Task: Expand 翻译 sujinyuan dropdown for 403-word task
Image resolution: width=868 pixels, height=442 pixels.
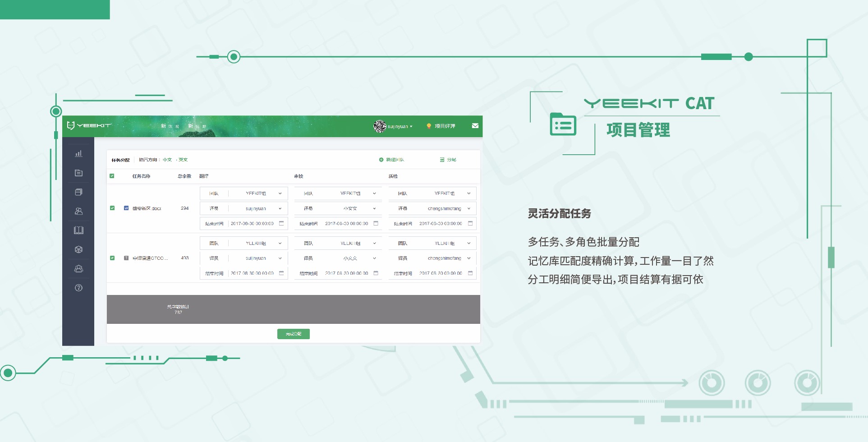Action: [x=243, y=258]
